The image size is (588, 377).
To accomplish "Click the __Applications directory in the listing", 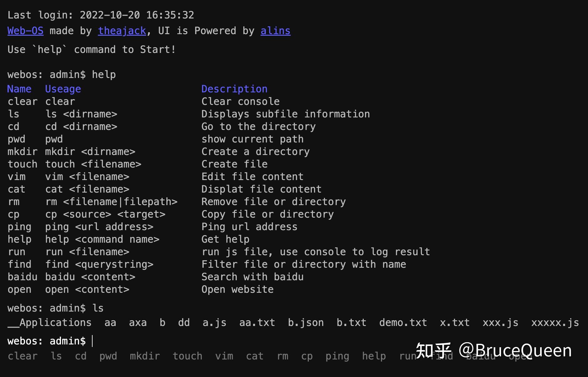I will [49, 323].
